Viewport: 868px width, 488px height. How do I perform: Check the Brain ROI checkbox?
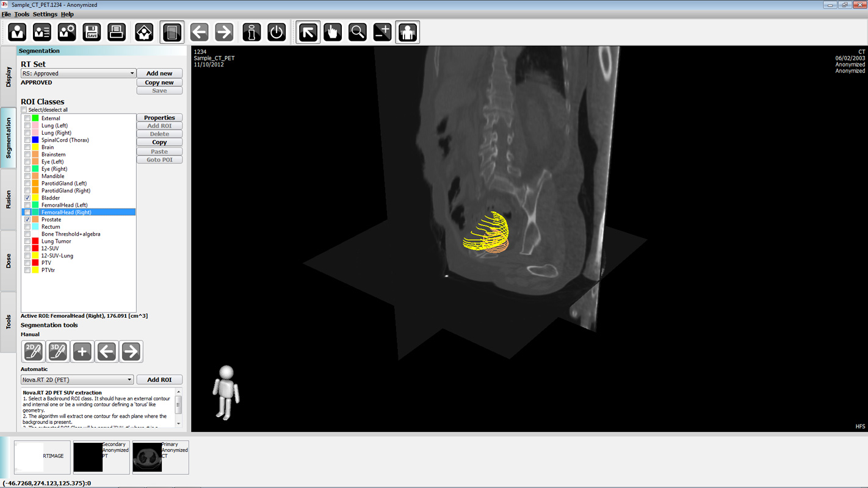tap(27, 147)
